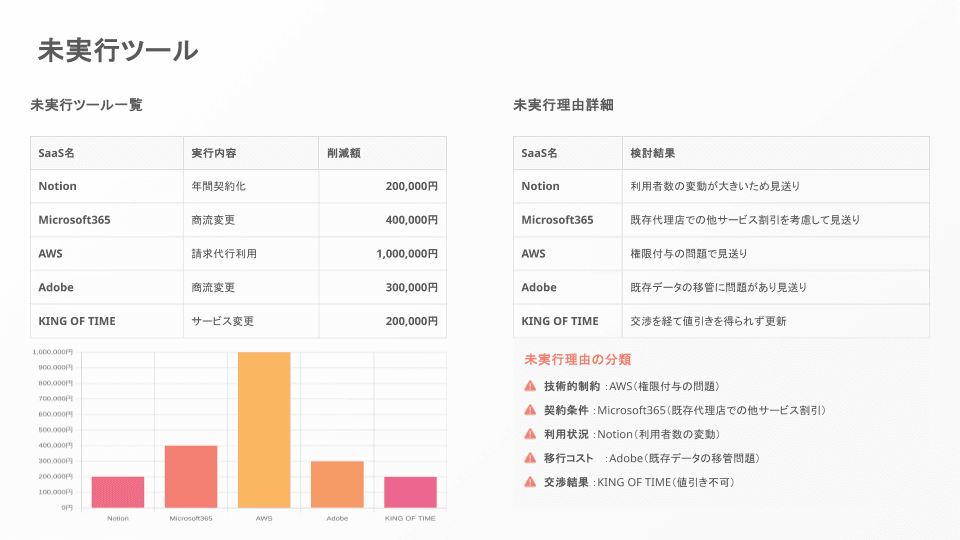Click the Microsoft365 label under the chart
Viewport: 960px width, 540px height.
(191, 518)
